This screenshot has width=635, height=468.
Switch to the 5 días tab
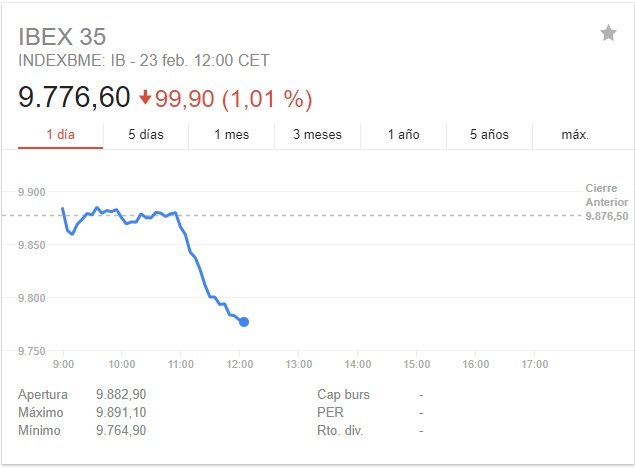pyautogui.click(x=146, y=134)
